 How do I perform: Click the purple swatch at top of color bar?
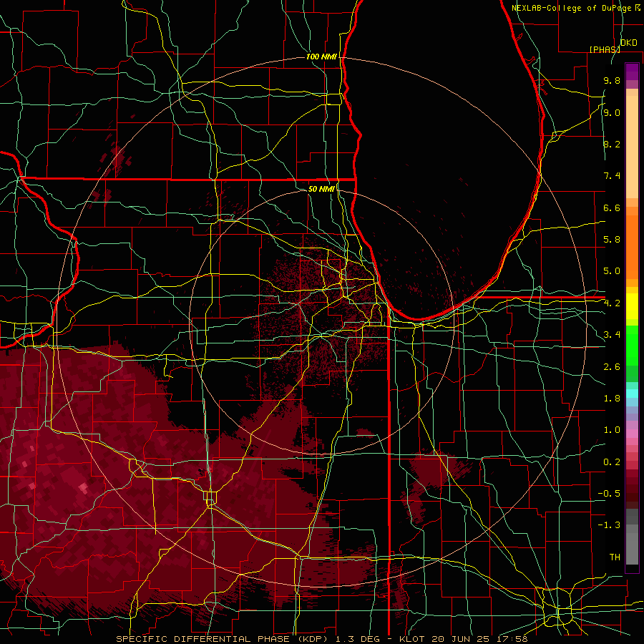(632, 72)
